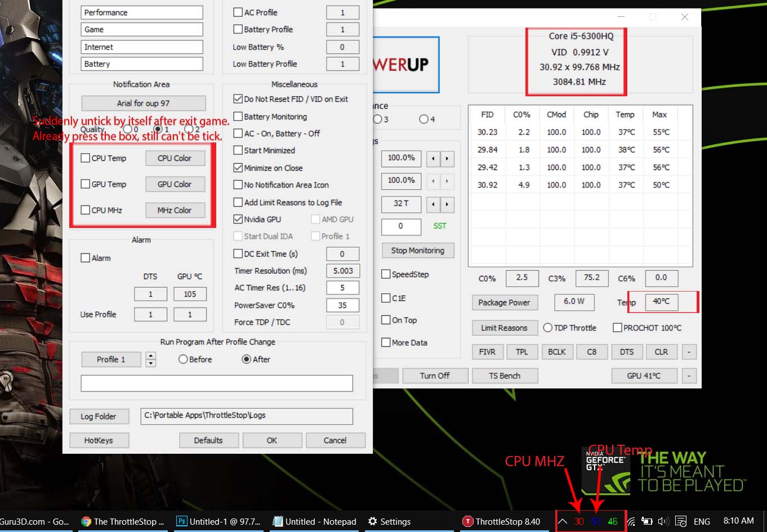The image size is (767, 532).
Task: Click Stop Monitoring in ThrottleStop
Action: (x=418, y=251)
